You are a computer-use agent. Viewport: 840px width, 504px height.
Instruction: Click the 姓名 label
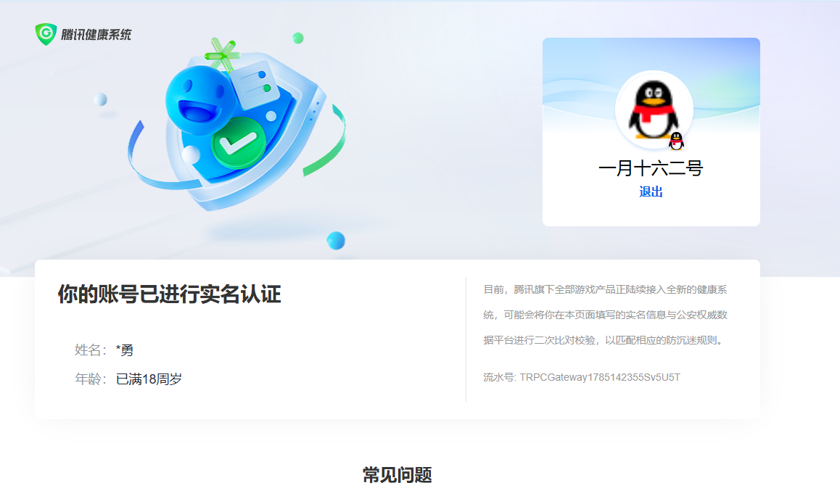pos(90,350)
